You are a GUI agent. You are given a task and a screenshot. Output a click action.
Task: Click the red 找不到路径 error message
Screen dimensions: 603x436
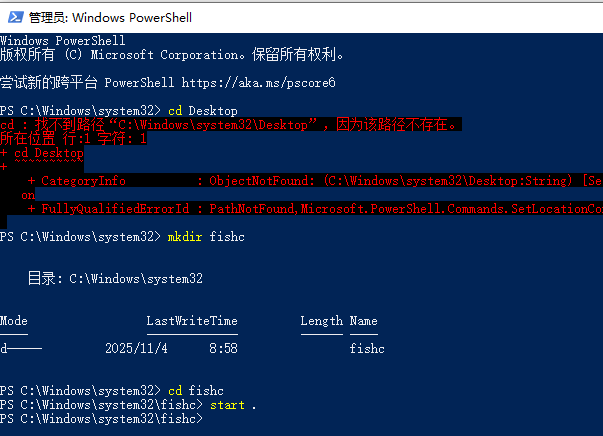[230, 125]
